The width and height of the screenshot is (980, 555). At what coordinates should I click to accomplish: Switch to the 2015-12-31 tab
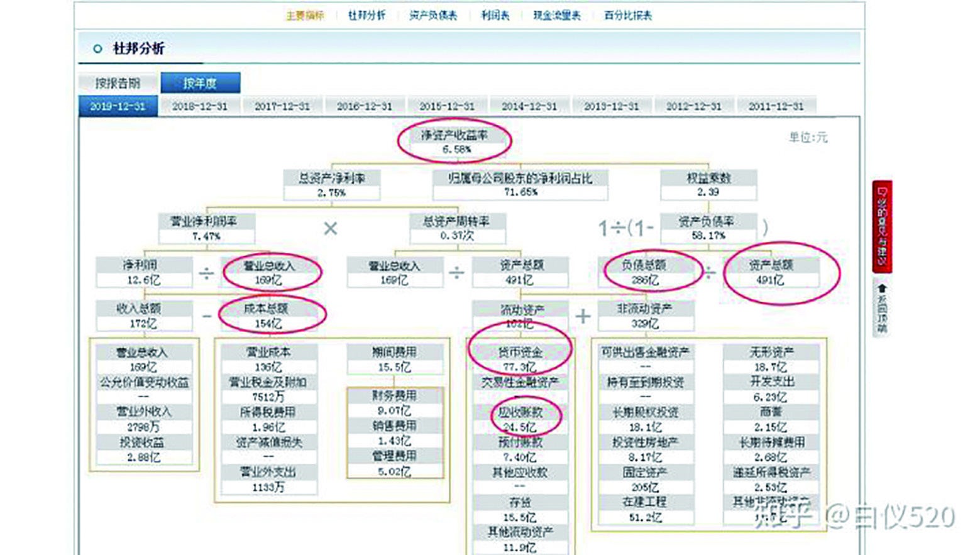click(446, 106)
